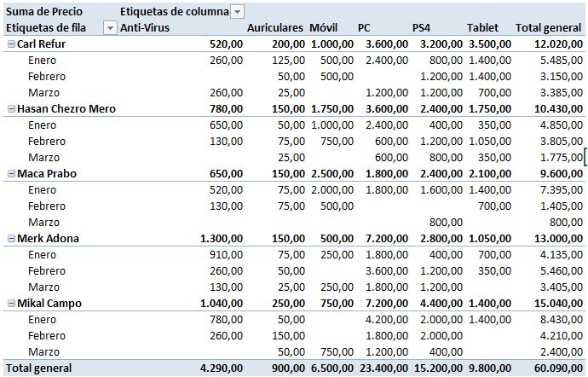
Task: Select Marzo under Carl Refur
Action: pyautogui.click(x=43, y=92)
